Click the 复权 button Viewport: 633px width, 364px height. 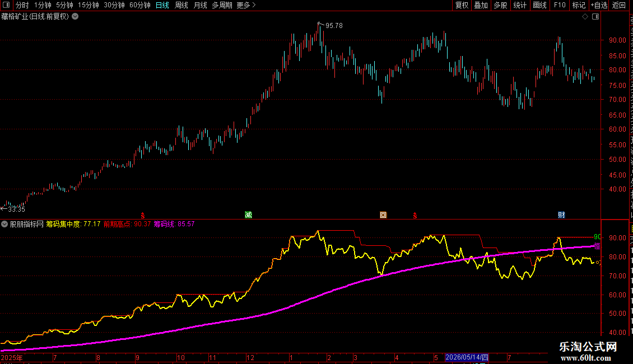[462, 5]
